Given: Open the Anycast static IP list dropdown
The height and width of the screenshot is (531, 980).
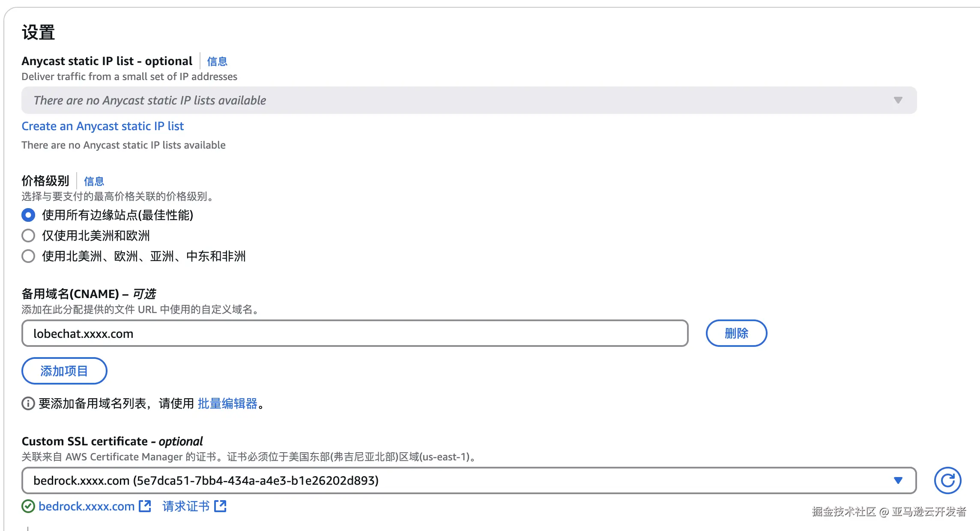Looking at the screenshot, I should (469, 100).
